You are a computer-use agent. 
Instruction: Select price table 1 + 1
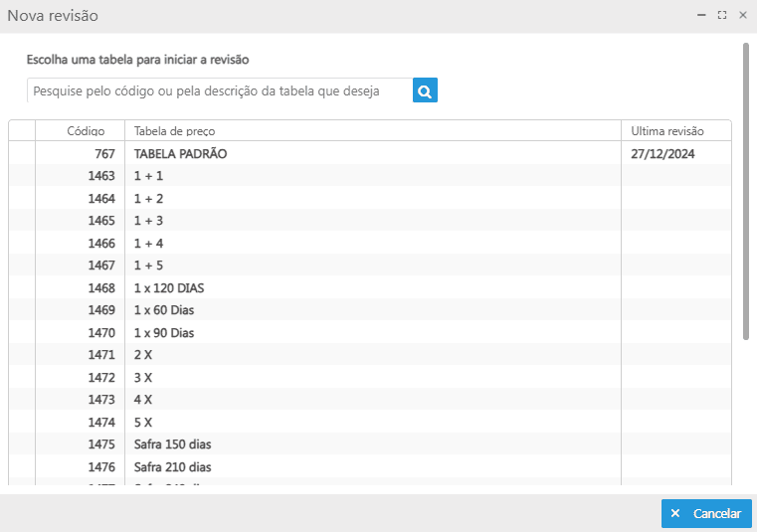[370, 176]
